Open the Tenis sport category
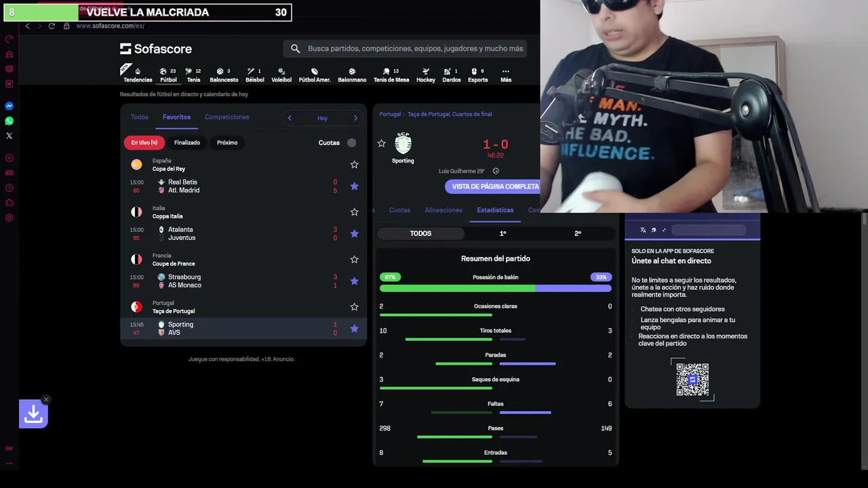 click(x=194, y=75)
